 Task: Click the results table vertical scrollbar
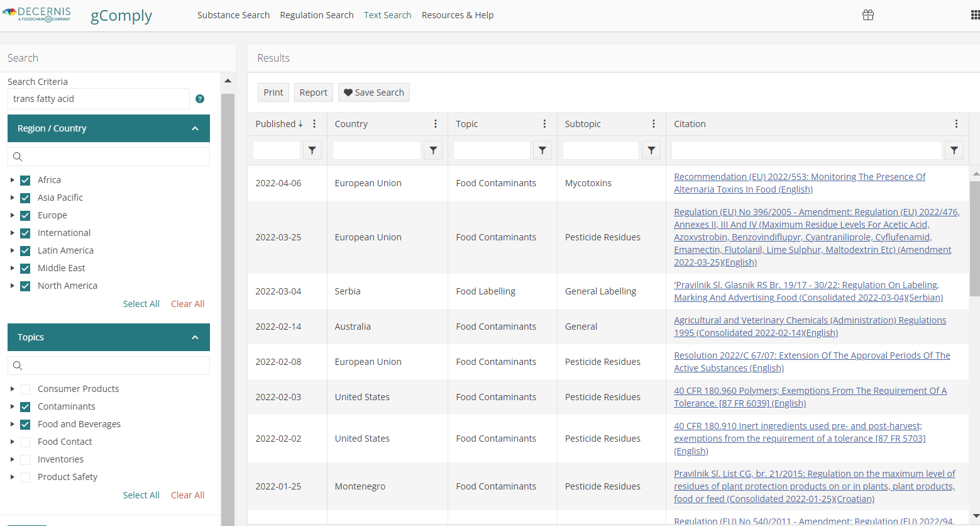tap(975, 238)
